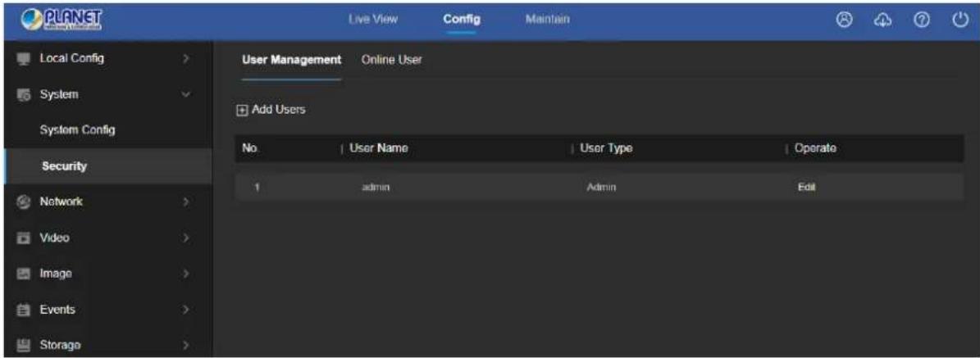
Task: Click the Operate column header
Action: [x=815, y=149]
